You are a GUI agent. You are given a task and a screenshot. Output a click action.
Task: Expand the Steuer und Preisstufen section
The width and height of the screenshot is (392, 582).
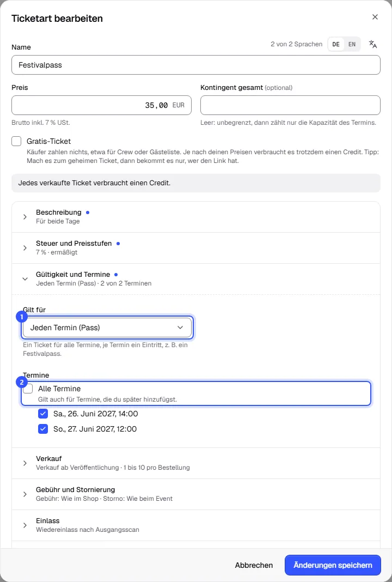(196, 248)
